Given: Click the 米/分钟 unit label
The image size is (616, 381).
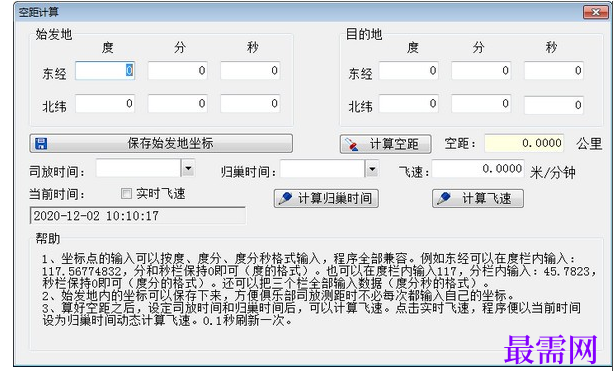Looking at the screenshot, I should pos(553,172).
